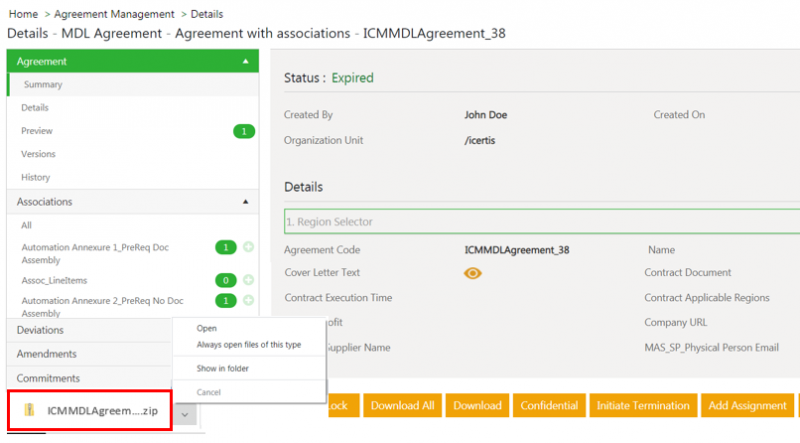Select All under Associations
The width and height of the screenshot is (800, 443).
26,225
